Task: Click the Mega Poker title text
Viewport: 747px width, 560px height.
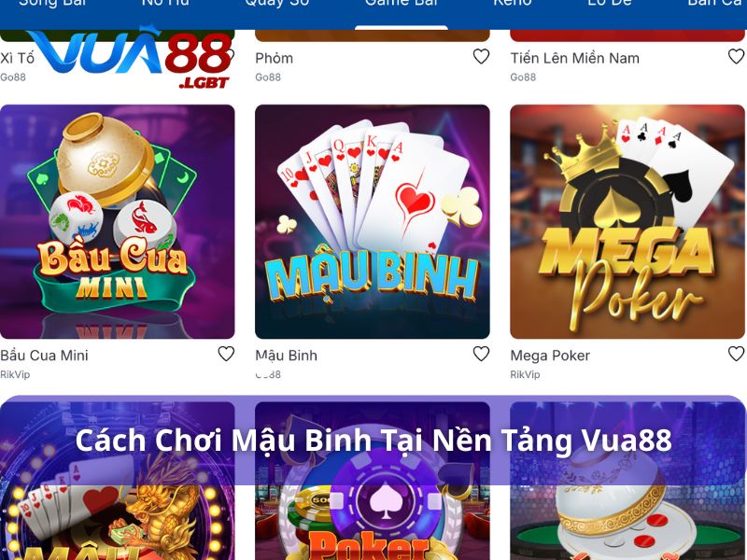Action: click(550, 356)
